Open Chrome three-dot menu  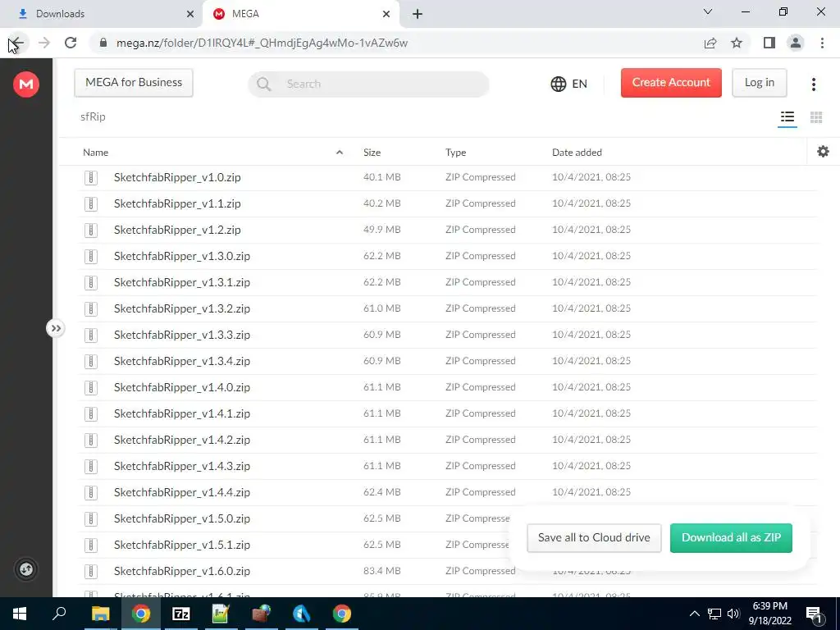point(822,43)
